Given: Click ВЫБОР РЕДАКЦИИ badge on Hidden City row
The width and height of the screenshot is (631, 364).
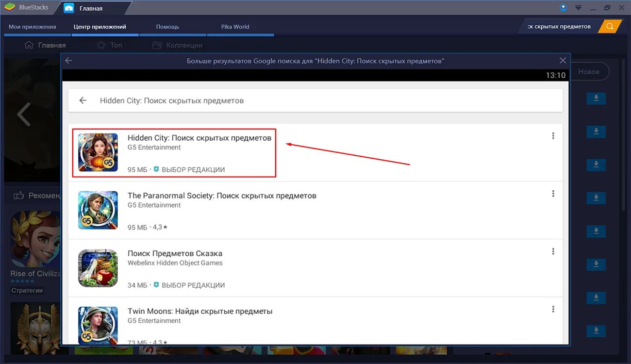Looking at the screenshot, I should (189, 170).
